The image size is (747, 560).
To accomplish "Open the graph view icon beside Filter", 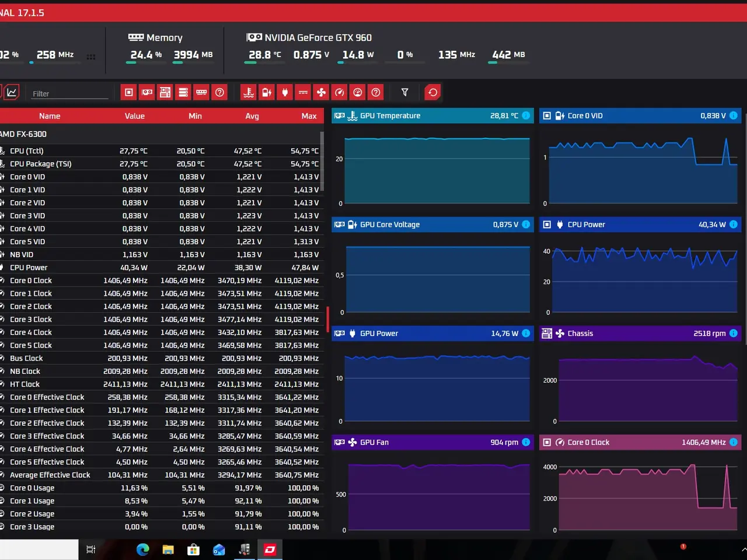I will click(x=12, y=92).
